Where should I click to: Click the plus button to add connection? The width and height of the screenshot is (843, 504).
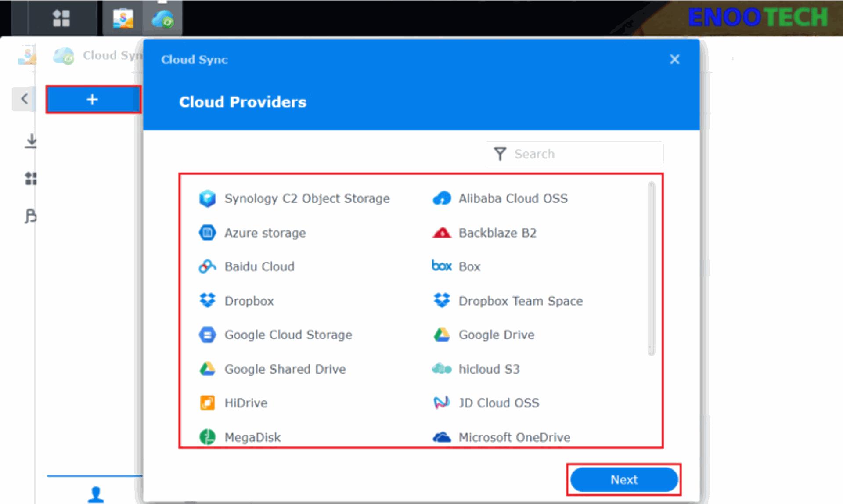pos(93,100)
